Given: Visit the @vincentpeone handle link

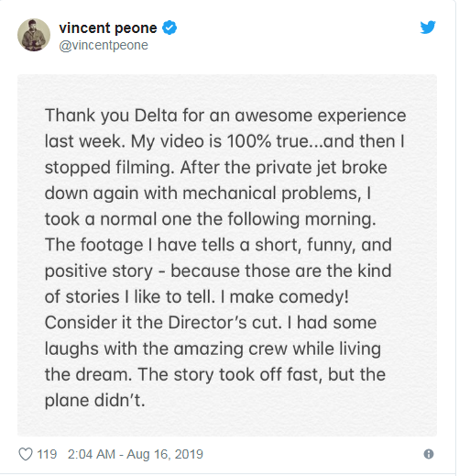Looking at the screenshot, I should pyautogui.click(x=104, y=45).
